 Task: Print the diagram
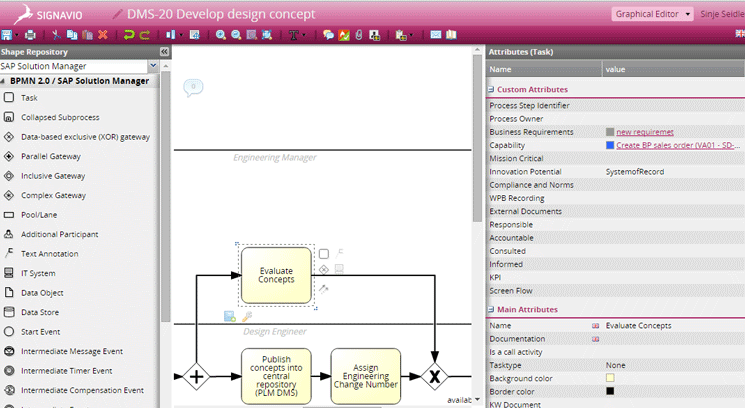coord(30,35)
